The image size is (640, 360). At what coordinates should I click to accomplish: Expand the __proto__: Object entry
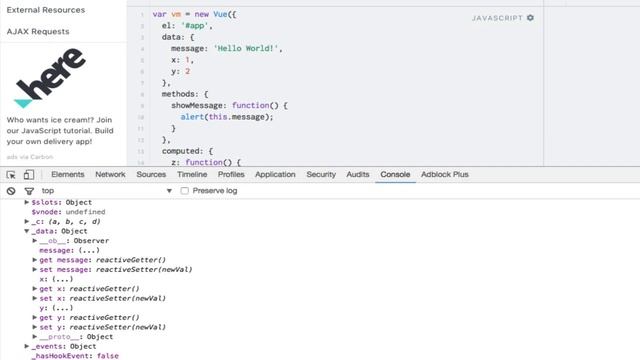35,336
